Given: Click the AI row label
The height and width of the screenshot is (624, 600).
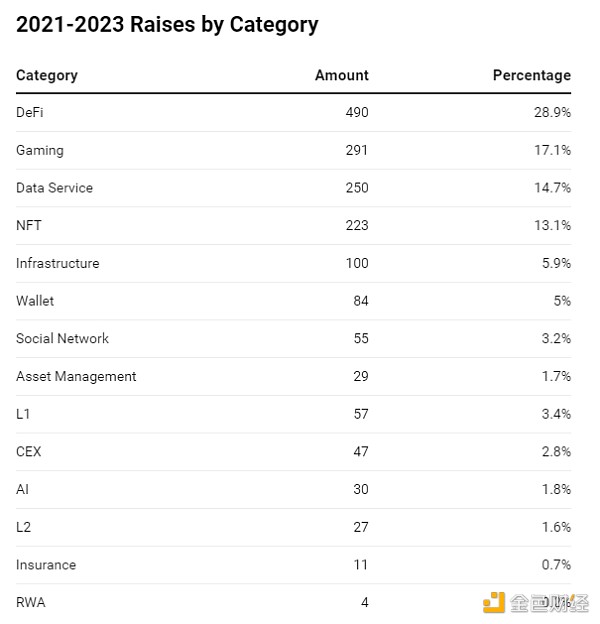Looking at the screenshot, I should click(22, 489).
